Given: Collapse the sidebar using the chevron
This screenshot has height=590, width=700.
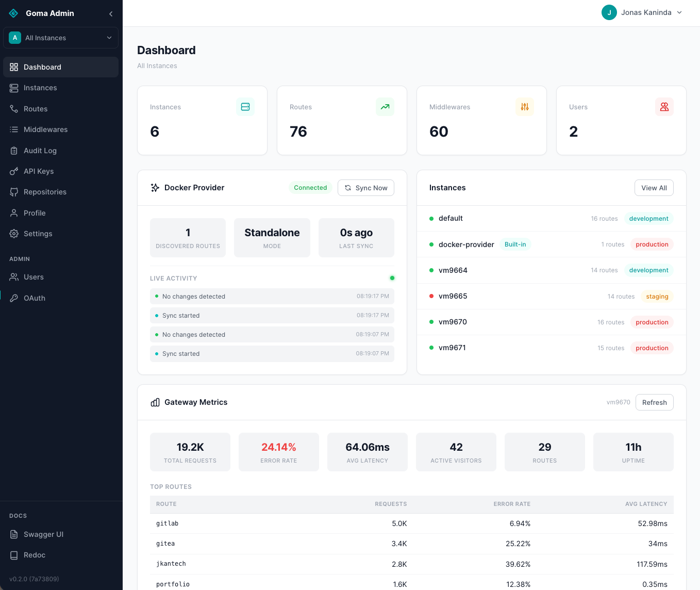Looking at the screenshot, I should [x=110, y=13].
